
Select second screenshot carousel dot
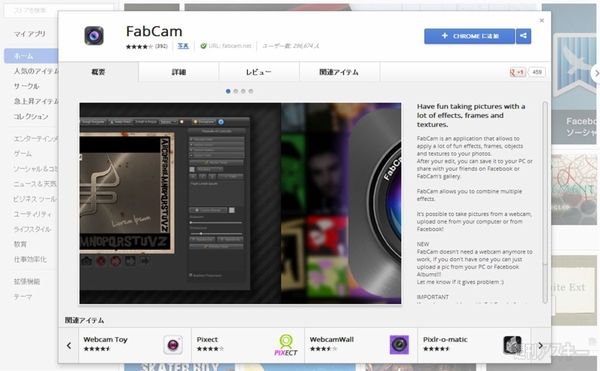click(236, 91)
